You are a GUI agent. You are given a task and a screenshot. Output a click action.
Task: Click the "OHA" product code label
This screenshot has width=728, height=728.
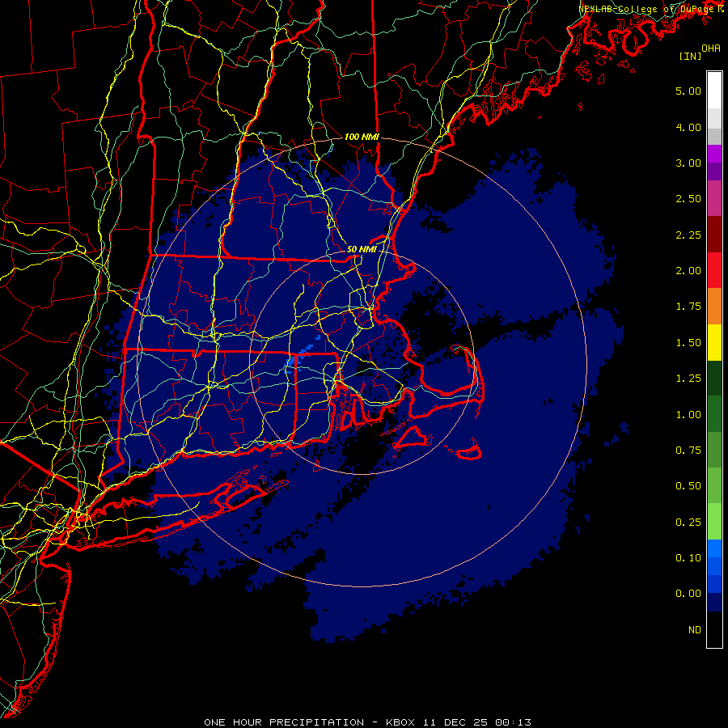[x=711, y=49]
